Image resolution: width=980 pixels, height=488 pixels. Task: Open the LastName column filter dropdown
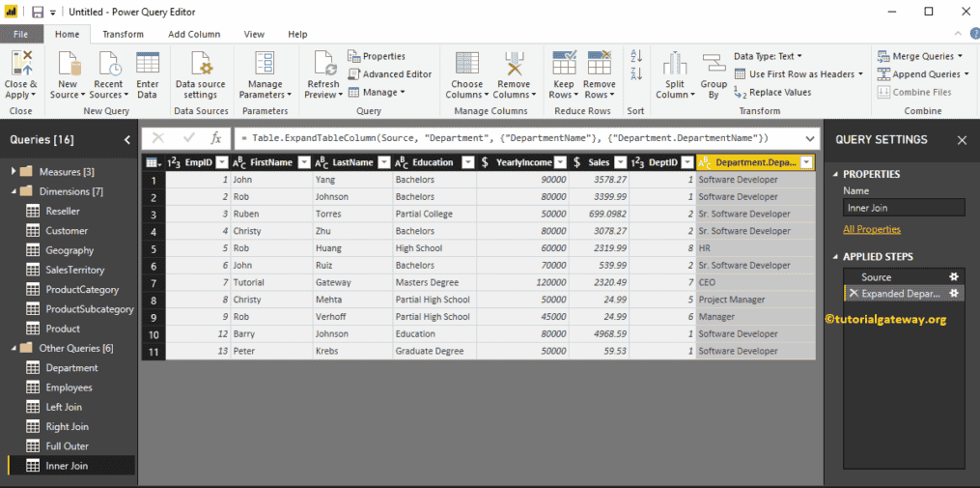click(384, 162)
